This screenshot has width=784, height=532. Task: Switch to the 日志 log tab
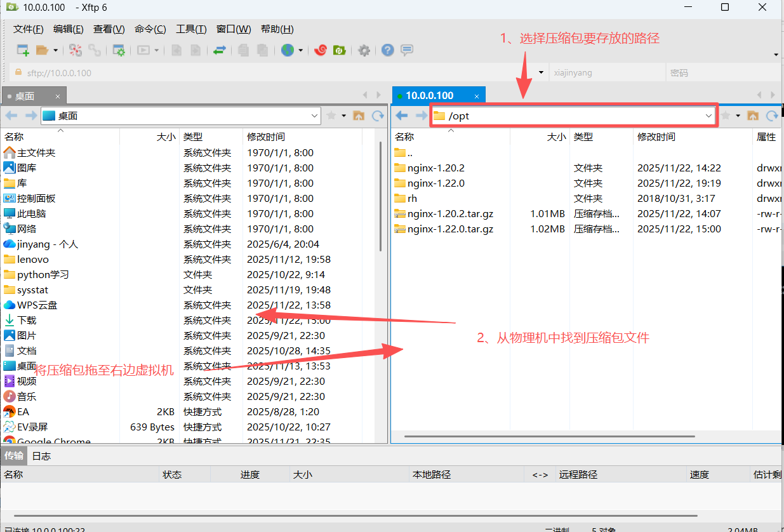41,456
